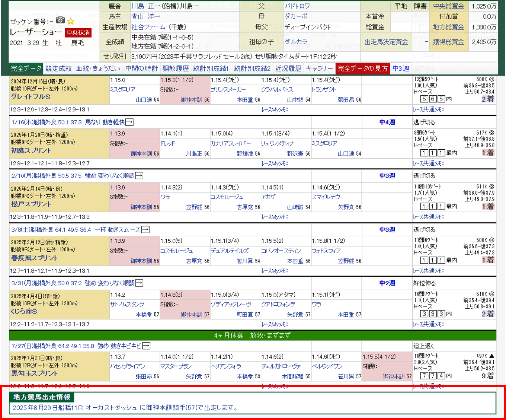Viewport: 506px width, 420px height.
Task: Expand the 3/8(土) training row arrow
Action: [x=145, y=230]
